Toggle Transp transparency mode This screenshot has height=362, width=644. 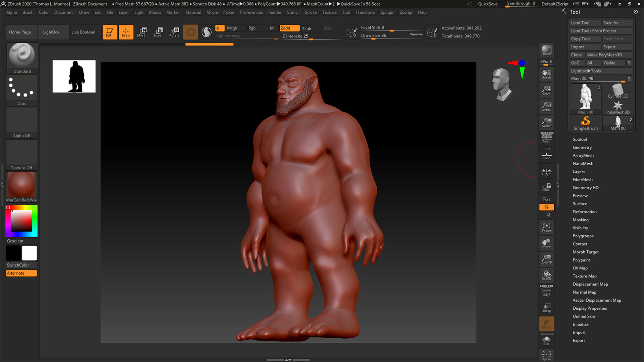pyautogui.click(x=547, y=308)
